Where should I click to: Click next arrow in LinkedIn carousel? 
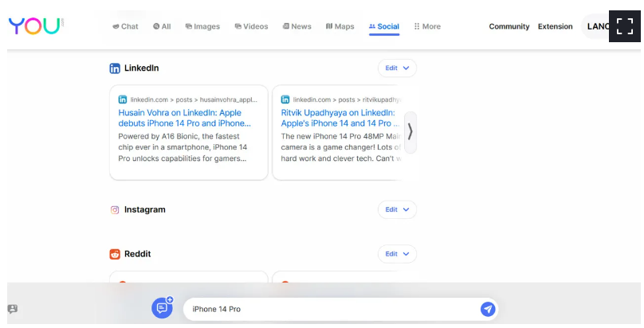[410, 132]
